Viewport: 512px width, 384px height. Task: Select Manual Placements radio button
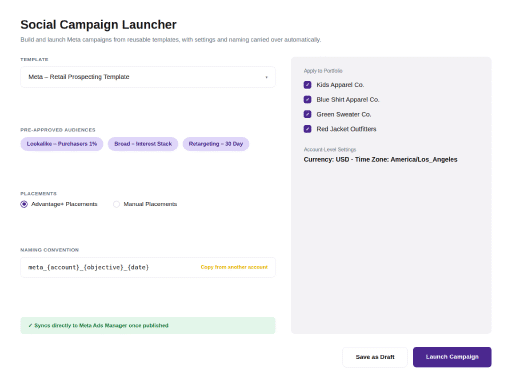116,204
